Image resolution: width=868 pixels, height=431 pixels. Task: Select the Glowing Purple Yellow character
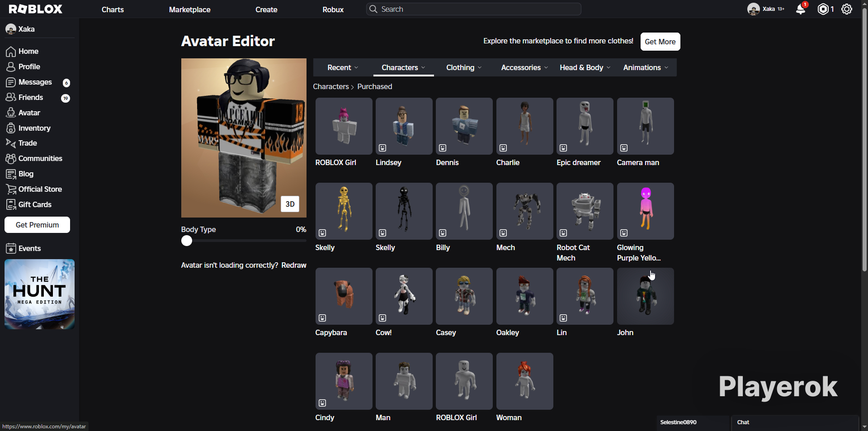[646, 211]
